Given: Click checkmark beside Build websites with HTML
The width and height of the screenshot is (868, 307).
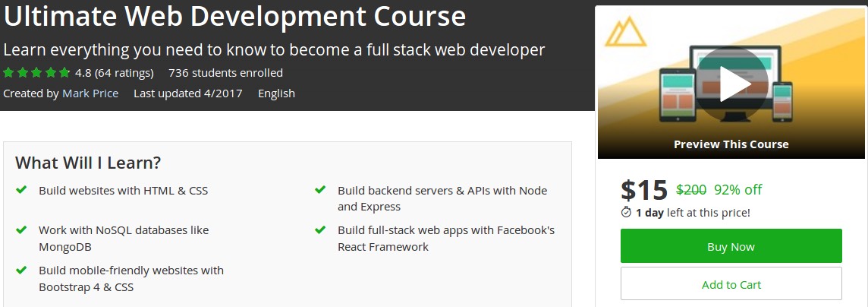Looking at the screenshot, I should tap(21, 190).
